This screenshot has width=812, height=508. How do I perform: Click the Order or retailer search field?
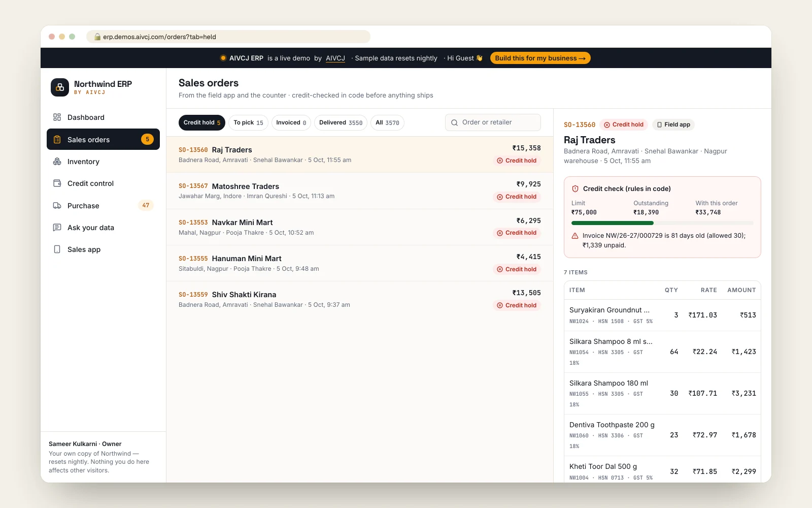click(493, 122)
